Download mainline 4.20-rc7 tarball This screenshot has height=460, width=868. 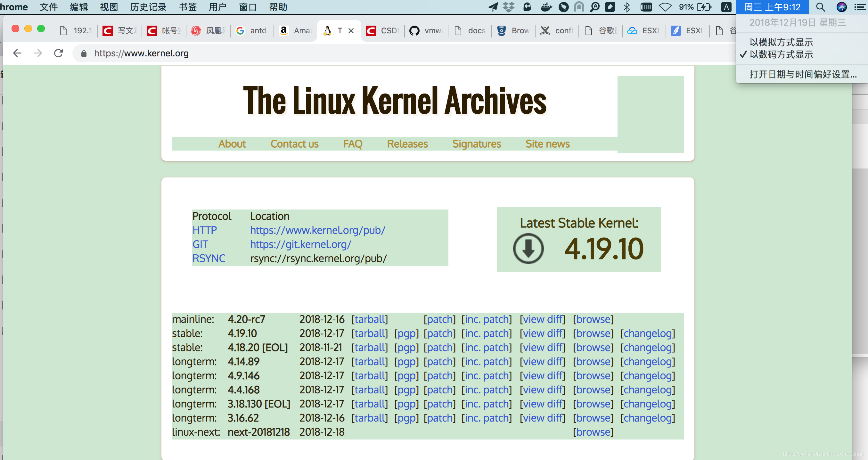pyautogui.click(x=370, y=319)
